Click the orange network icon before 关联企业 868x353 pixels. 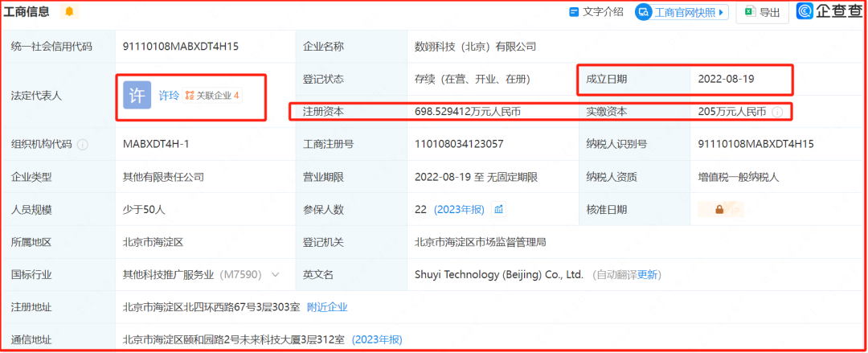[x=190, y=96]
